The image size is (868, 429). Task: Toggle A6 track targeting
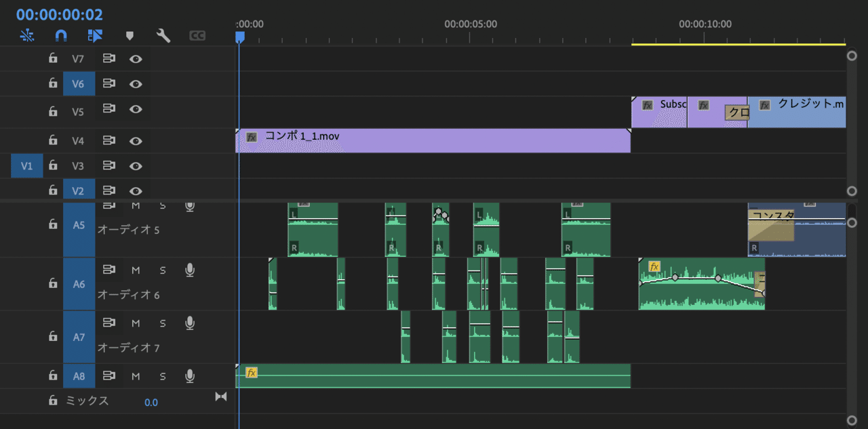pos(79,284)
